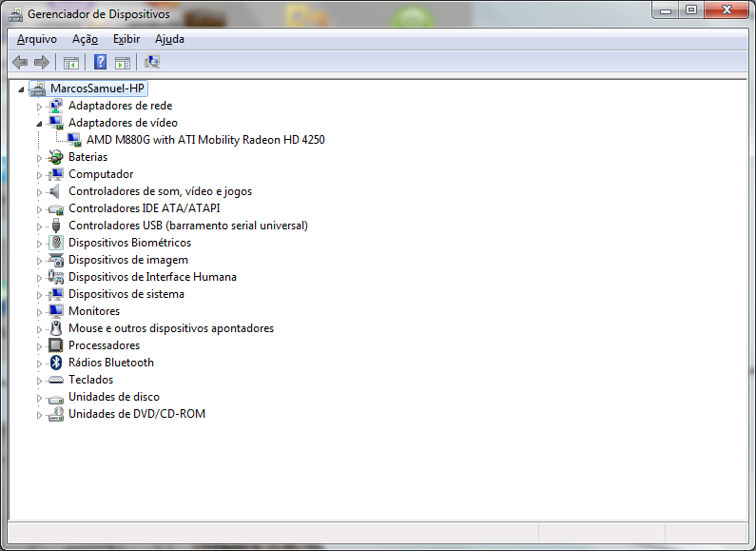Viewport: 756px width, 551px height.
Task: Expand the Controladores IDE ATA/ATAPI node
Action: point(40,209)
